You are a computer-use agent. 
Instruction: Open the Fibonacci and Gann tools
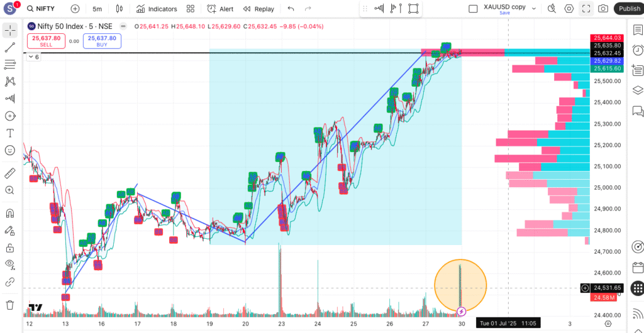tap(10, 64)
